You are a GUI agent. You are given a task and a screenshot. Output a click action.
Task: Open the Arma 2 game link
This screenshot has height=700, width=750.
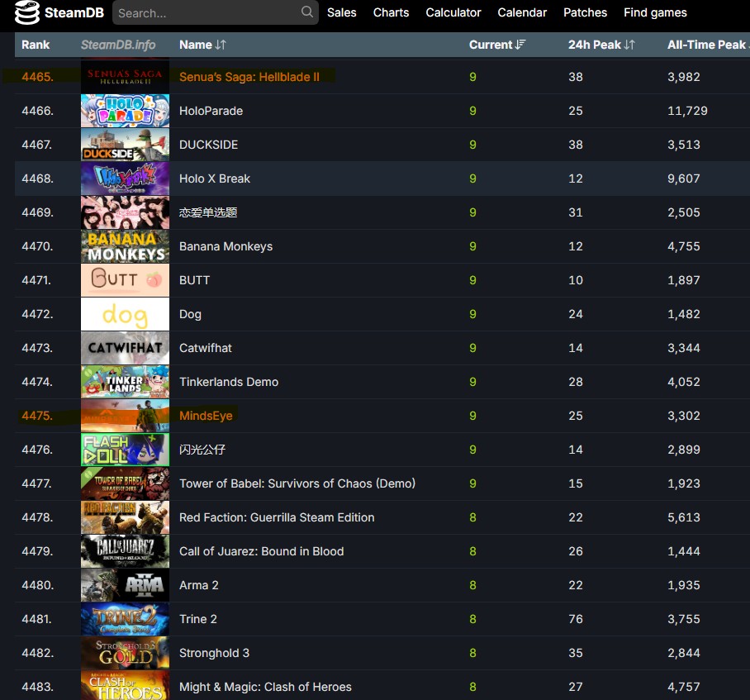(x=199, y=585)
